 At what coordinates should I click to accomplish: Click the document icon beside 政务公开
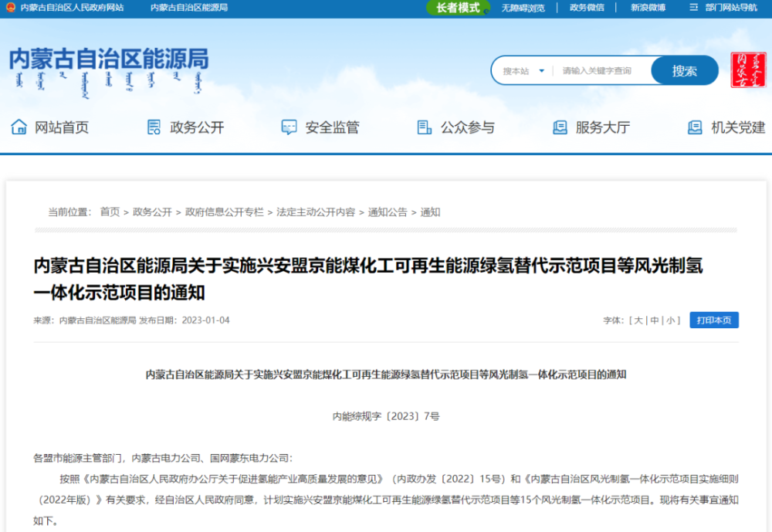(154, 127)
